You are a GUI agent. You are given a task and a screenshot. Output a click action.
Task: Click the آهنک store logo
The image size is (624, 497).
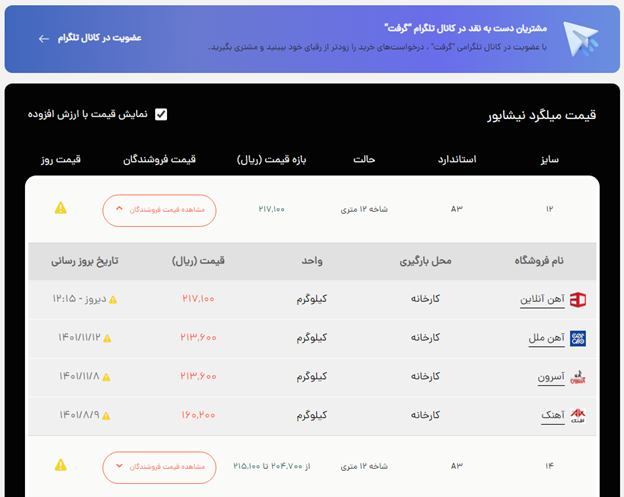click(x=577, y=415)
